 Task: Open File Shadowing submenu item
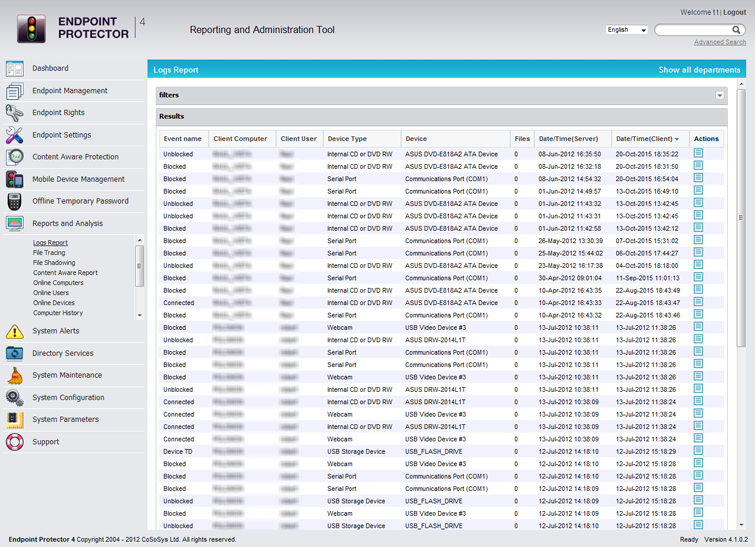point(54,263)
